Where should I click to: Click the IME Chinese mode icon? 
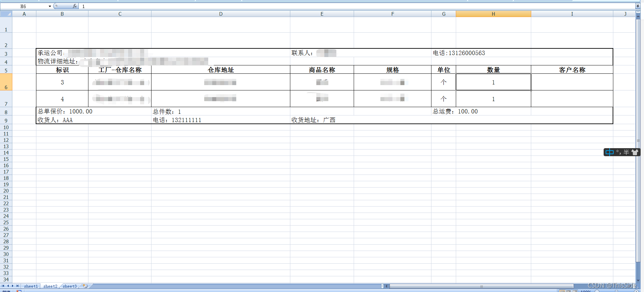[610, 152]
